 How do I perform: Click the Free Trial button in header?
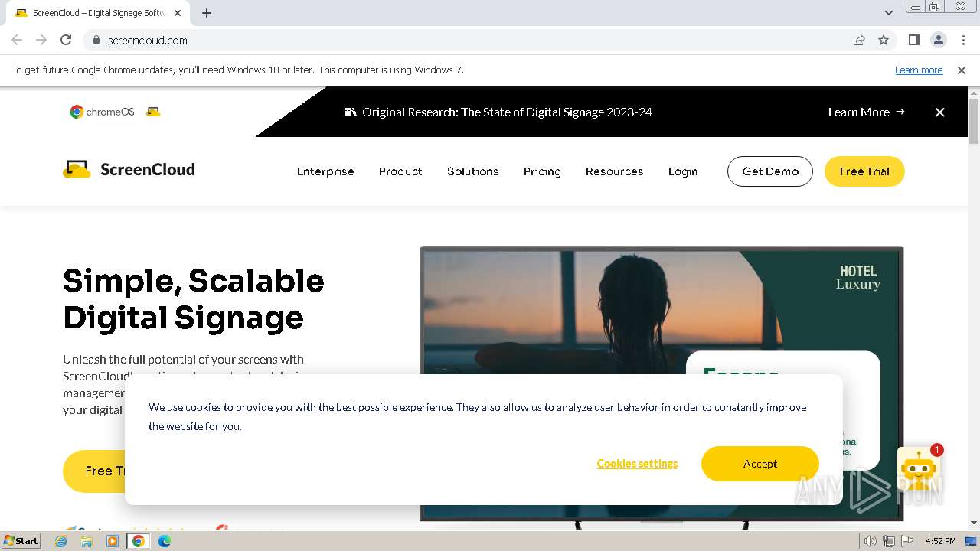[x=864, y=171]
